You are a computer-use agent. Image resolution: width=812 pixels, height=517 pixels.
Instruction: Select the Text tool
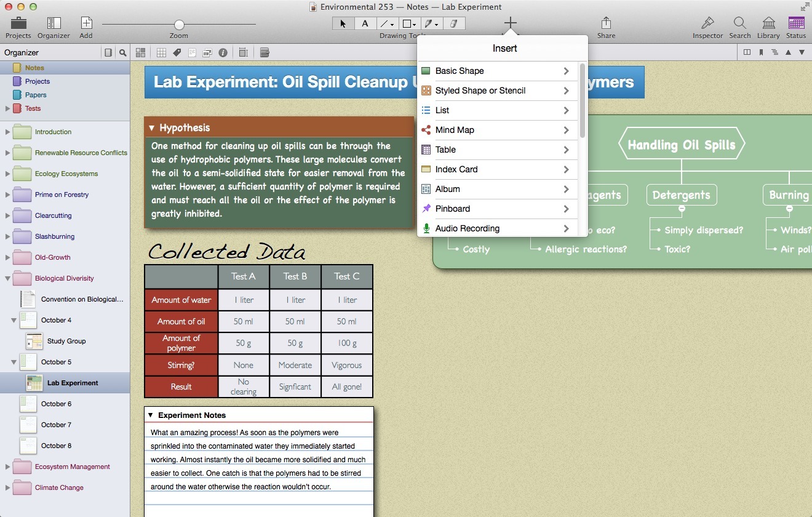[x=365, y=24]
